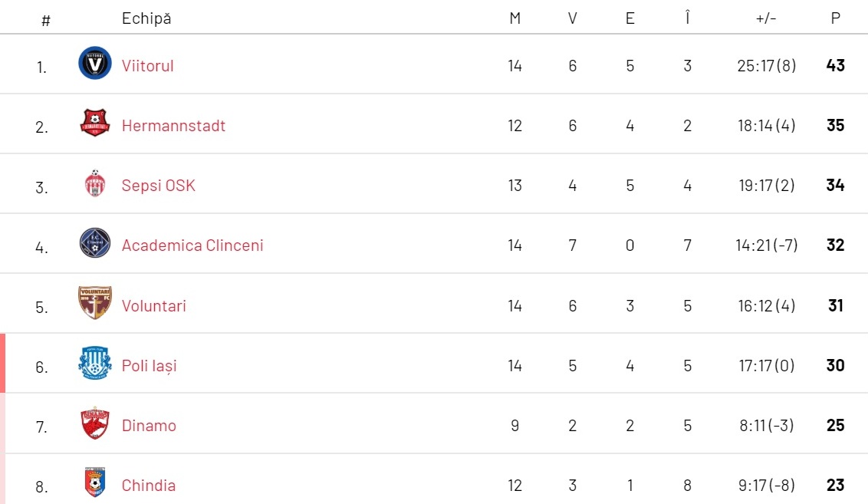Click the Dinamo red dog logo
Screen dimensions: 868x504
94,423
